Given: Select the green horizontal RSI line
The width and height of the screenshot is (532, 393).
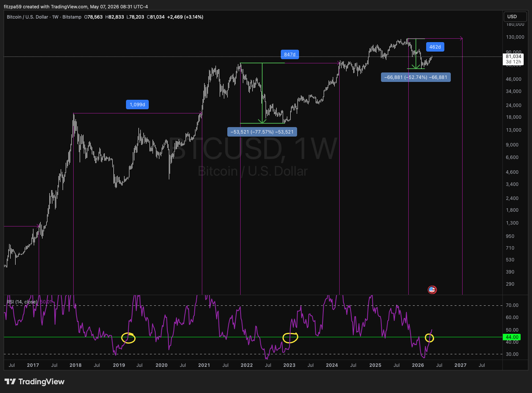Looking at the screenshot, I should pos(253,337).
